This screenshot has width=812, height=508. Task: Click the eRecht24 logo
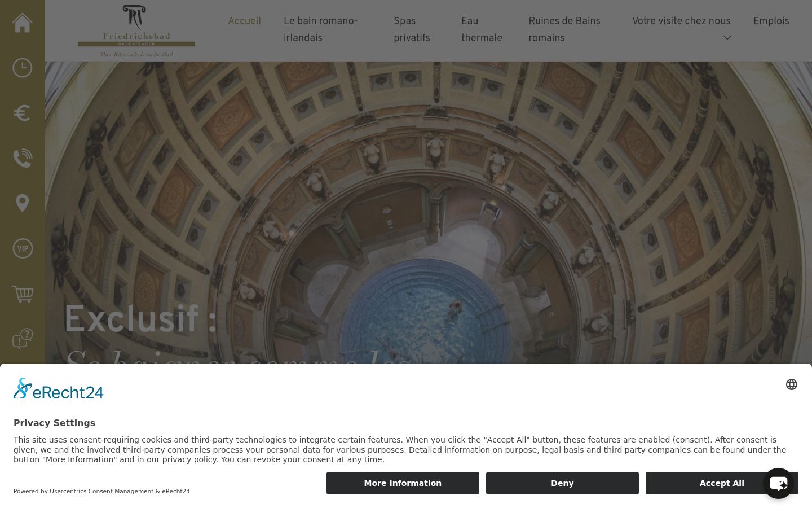coord(59,389)
